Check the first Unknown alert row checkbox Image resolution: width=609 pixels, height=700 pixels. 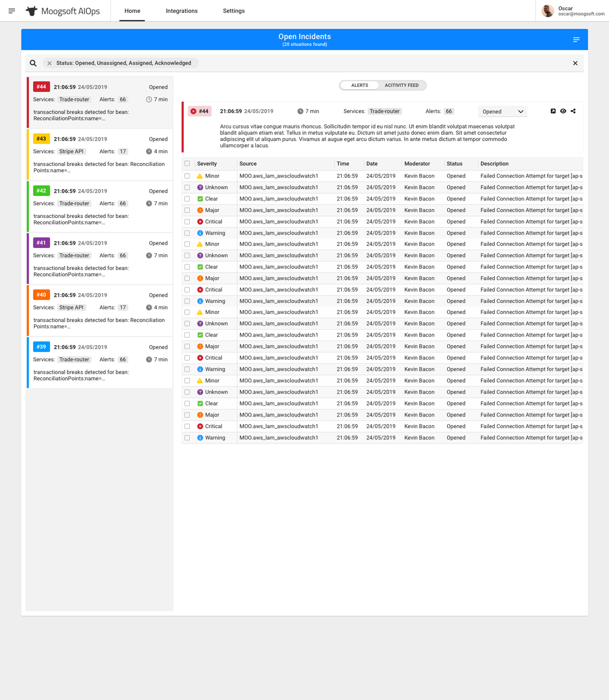[187, 188]
